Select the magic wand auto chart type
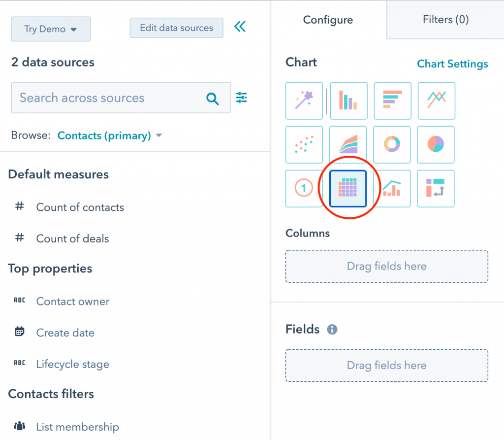Image resolution: width=504 pixels, height=440 pixels. coord(304,101)
